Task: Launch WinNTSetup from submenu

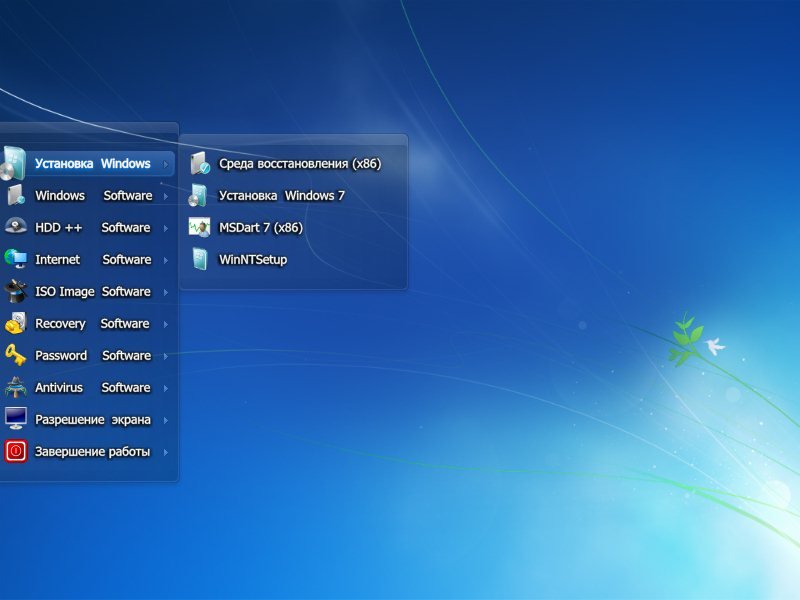Action: pos(293,260)
